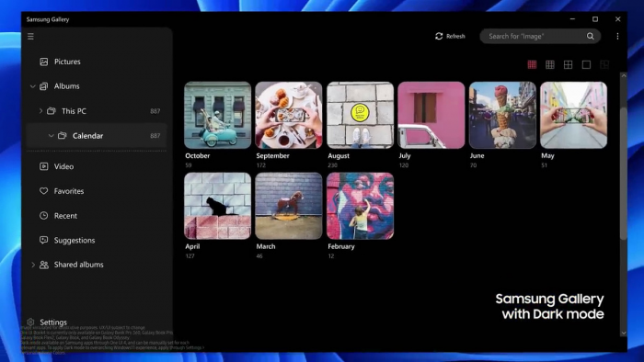
Task: Click the "June" label text
Action: tap(477, 156)
